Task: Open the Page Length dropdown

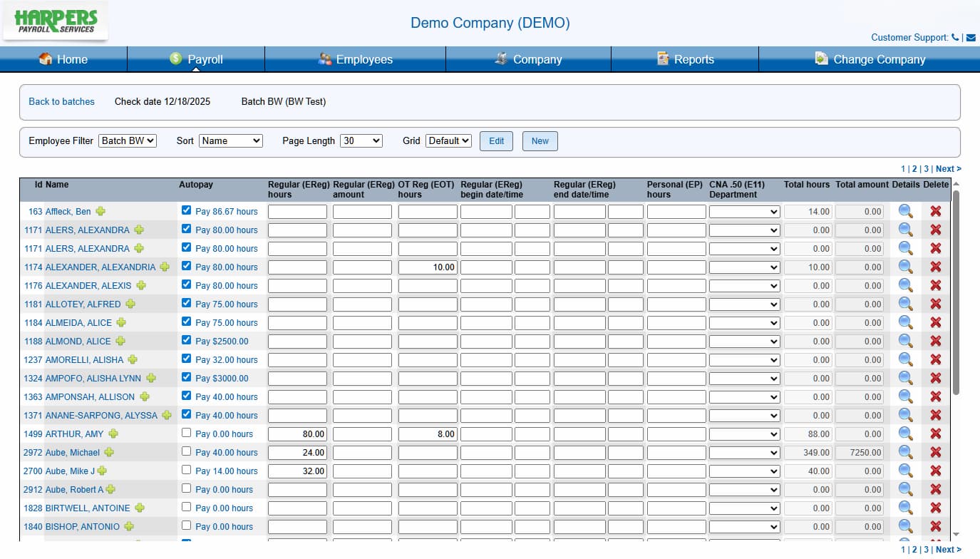Action: pyautogui.click(x=361, y=140)
